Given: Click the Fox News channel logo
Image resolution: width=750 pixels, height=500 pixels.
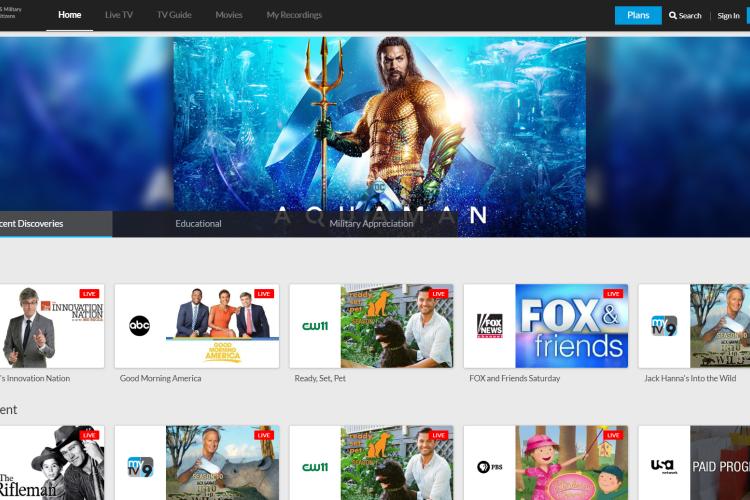Looking at the screenshot, I should [490, 326].
